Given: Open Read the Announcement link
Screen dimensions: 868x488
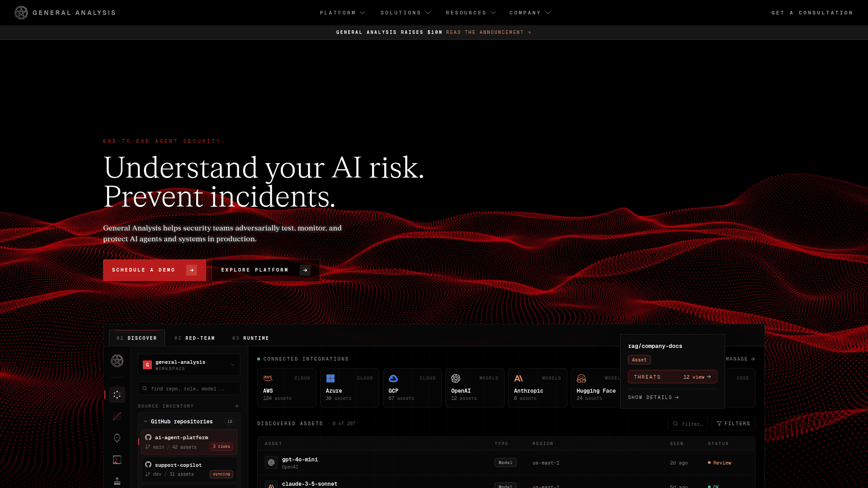Looking at the screenshot, I should point(489,33).
